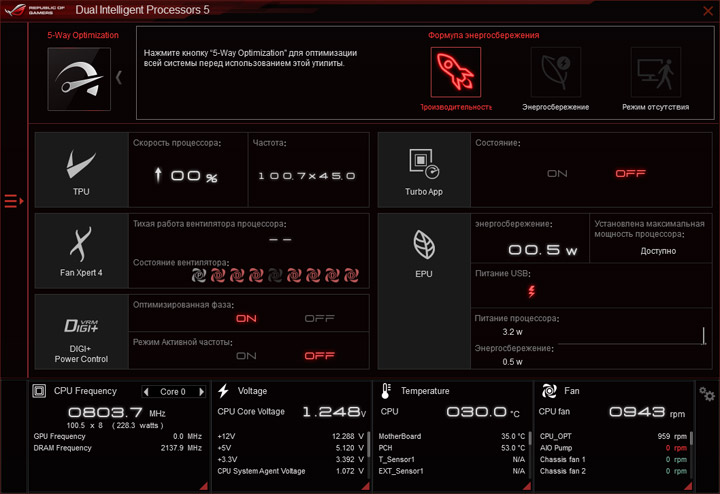Turn Turbo App state ON

pos(557,174)
